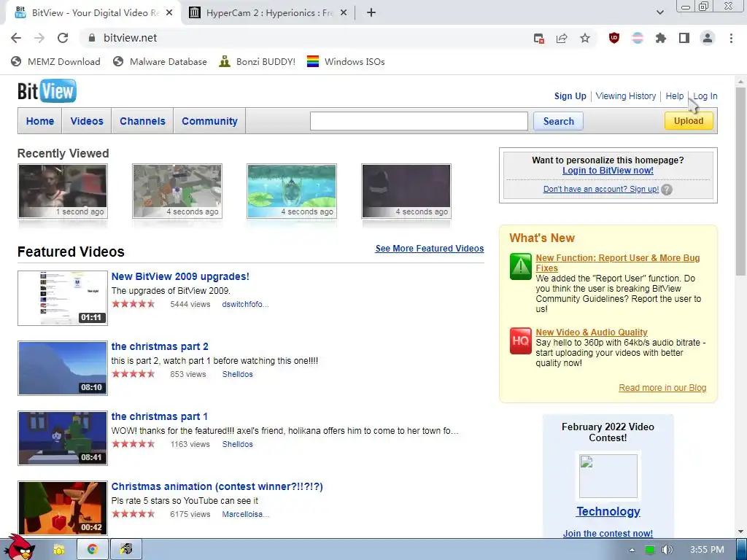Open the Windows ISOs bookmark
Viewport: 747px width, 560px height.
click(346, 61)
